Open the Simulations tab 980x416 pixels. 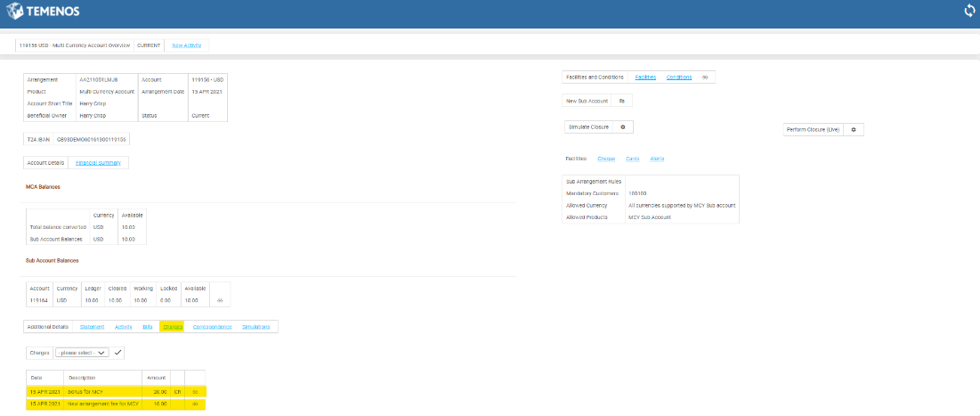(256, 327)
